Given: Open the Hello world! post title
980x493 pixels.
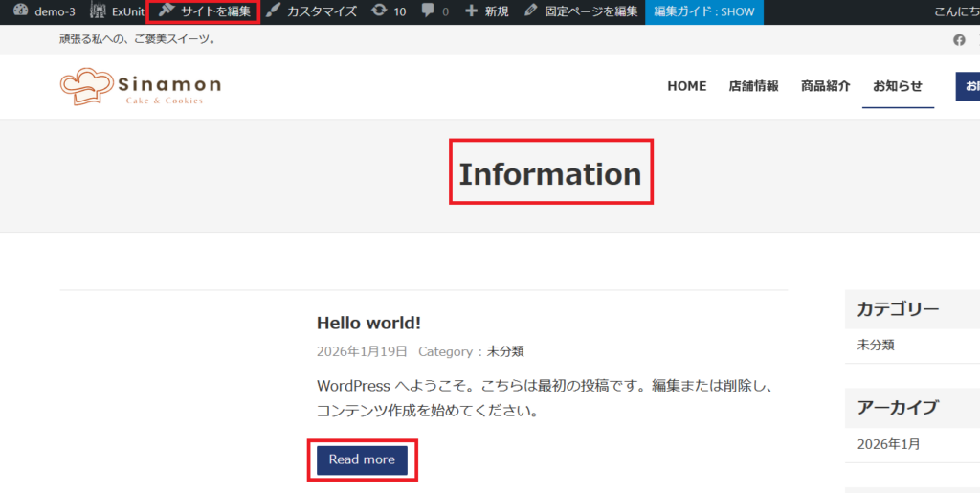Looking at the screenshot, I should click(x=368, y=323).
